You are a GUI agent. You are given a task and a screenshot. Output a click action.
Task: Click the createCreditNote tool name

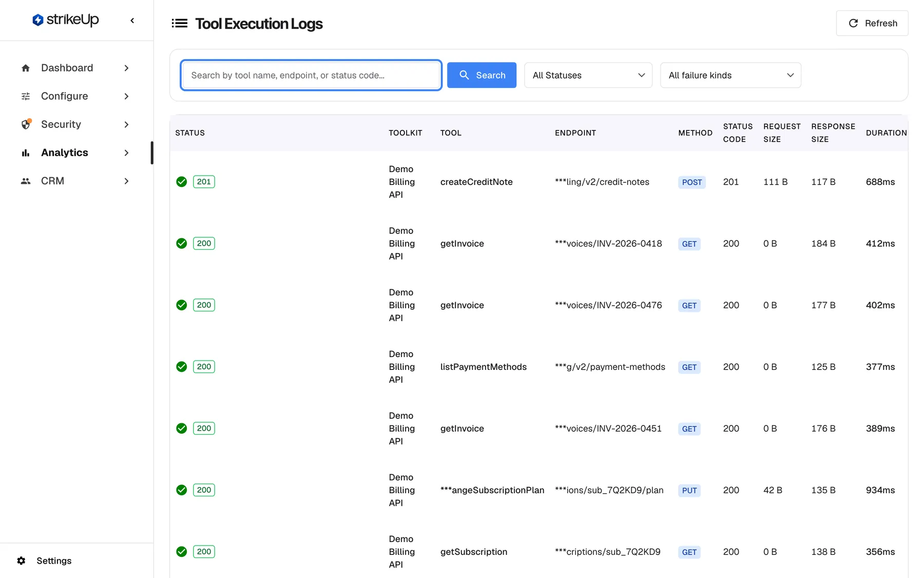(476, 182)
